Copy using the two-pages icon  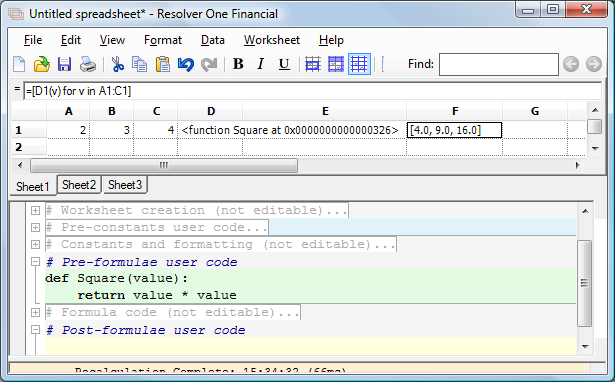click(x=139, y=64)
